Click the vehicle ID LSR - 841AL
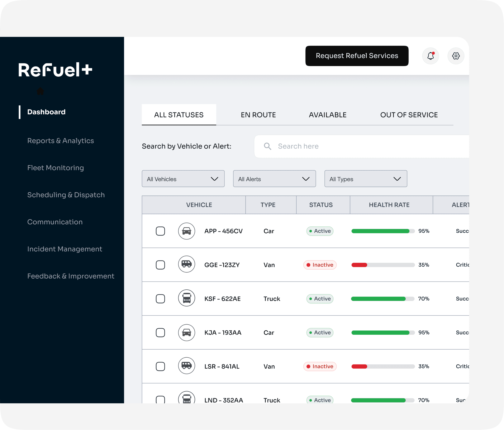 pyautogui.click(x=222, y=366)
